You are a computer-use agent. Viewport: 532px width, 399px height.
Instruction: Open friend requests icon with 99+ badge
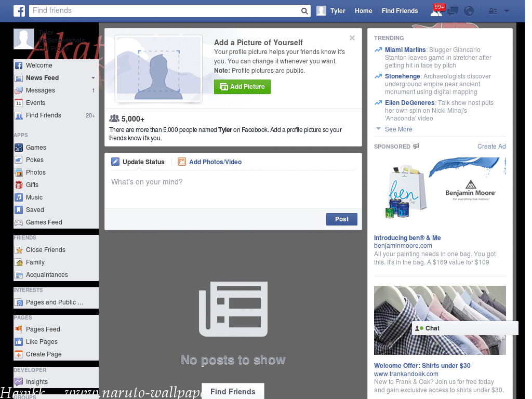[436, 11]
